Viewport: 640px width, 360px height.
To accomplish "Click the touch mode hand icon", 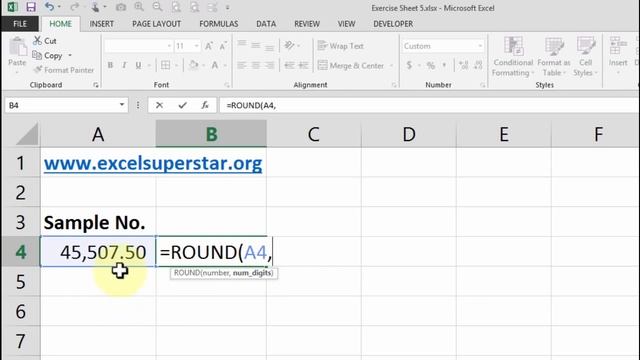I will 95,7.
